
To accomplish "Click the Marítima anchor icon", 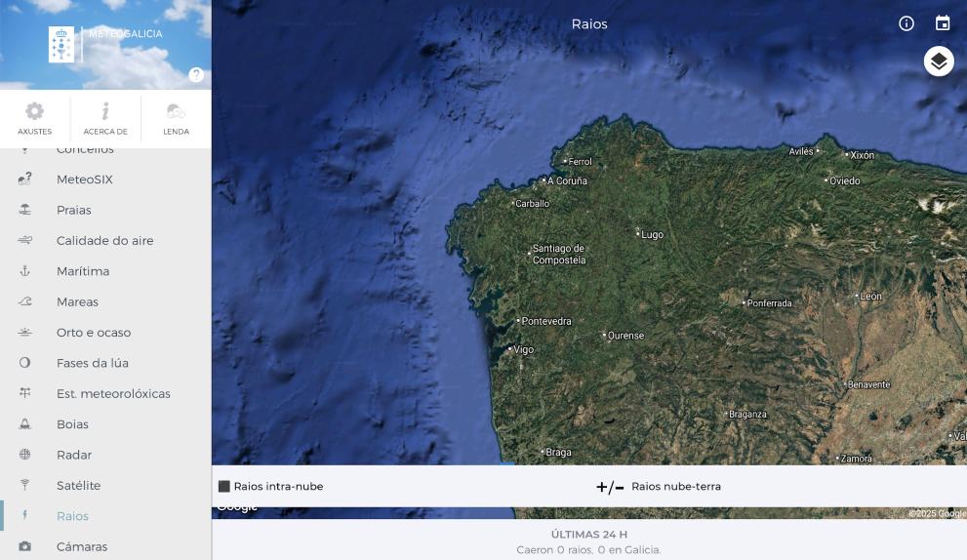I will (x=24, y=271).
